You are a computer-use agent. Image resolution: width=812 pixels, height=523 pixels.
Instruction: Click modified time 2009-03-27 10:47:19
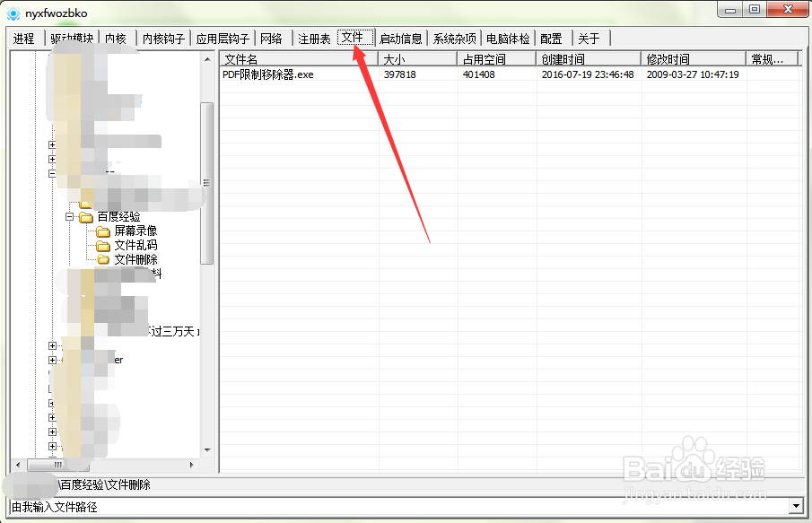(693, 74)
